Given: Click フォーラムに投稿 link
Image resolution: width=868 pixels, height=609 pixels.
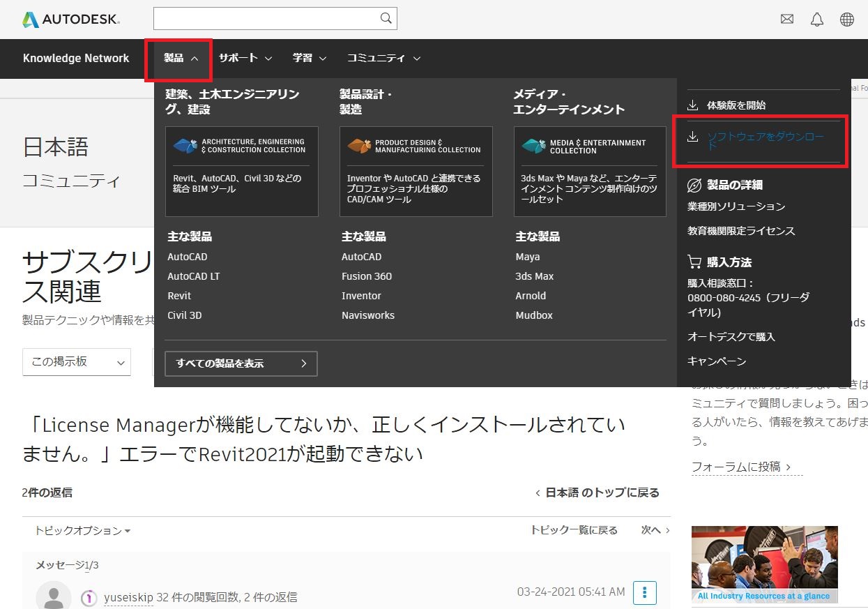Looking at the screenshot, I should (x=742, y=467).
